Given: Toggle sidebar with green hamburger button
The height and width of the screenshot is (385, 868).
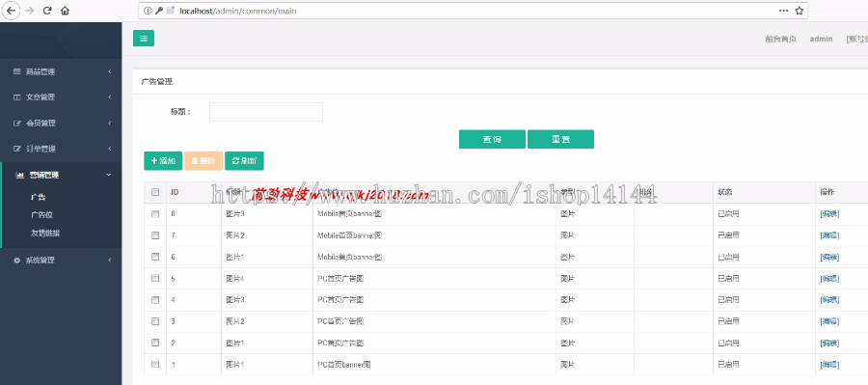Looking at the screenshot, I should tap(144, 39).
